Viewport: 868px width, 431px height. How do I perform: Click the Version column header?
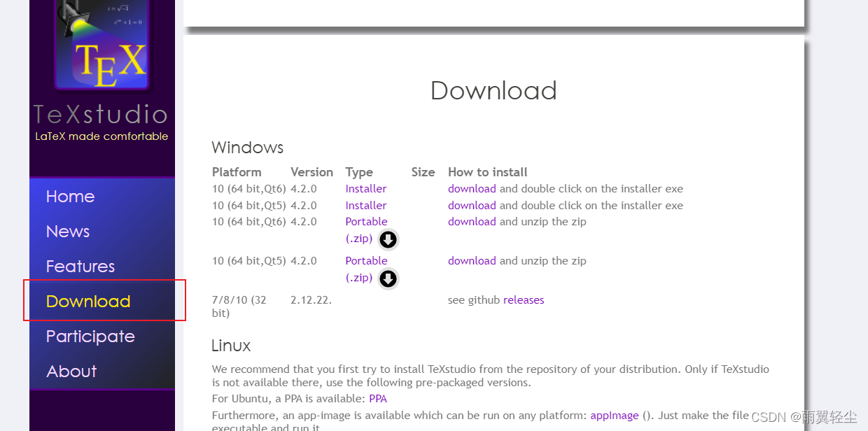(311, 172)
